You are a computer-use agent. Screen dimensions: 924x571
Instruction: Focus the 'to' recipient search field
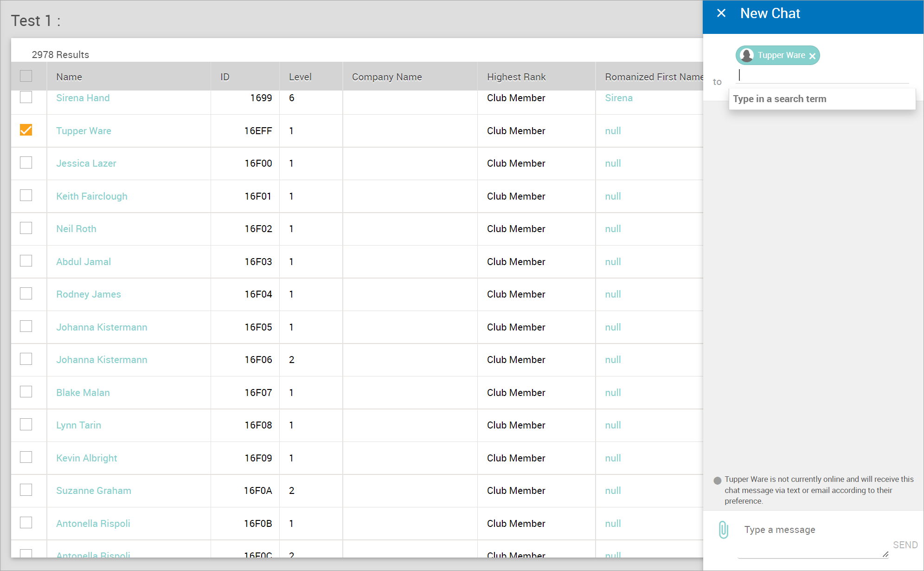point(823,75)
